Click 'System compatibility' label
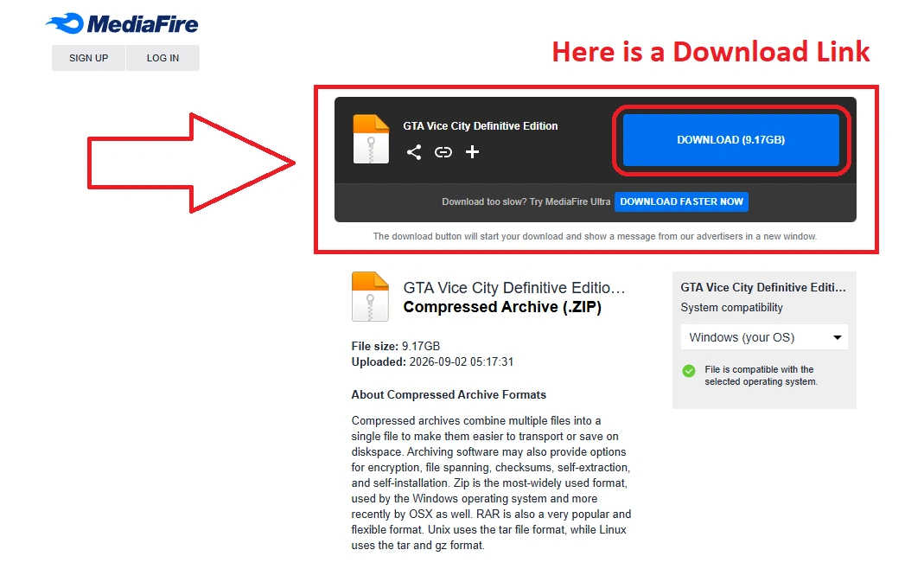The image size is (924, 569). point(731,308)
